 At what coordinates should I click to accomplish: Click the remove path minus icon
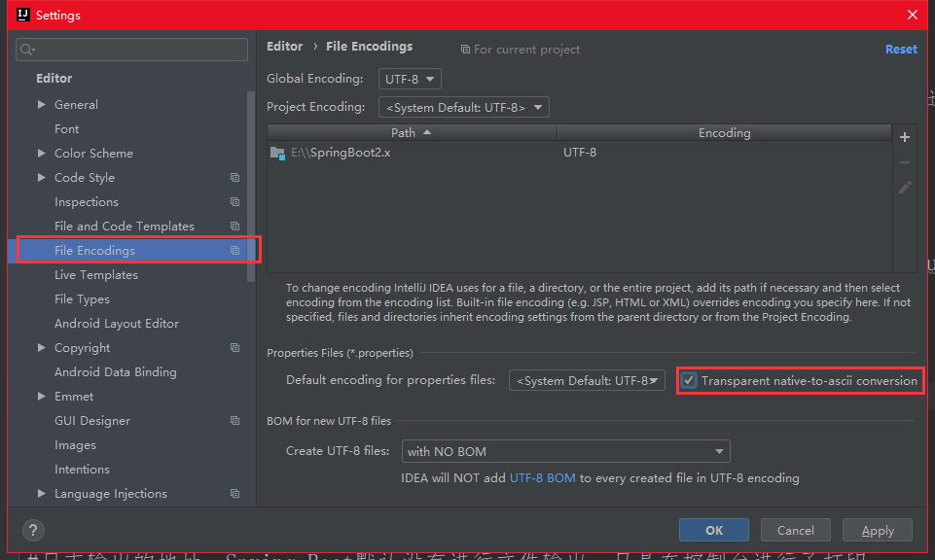click(x=905, y=162)
